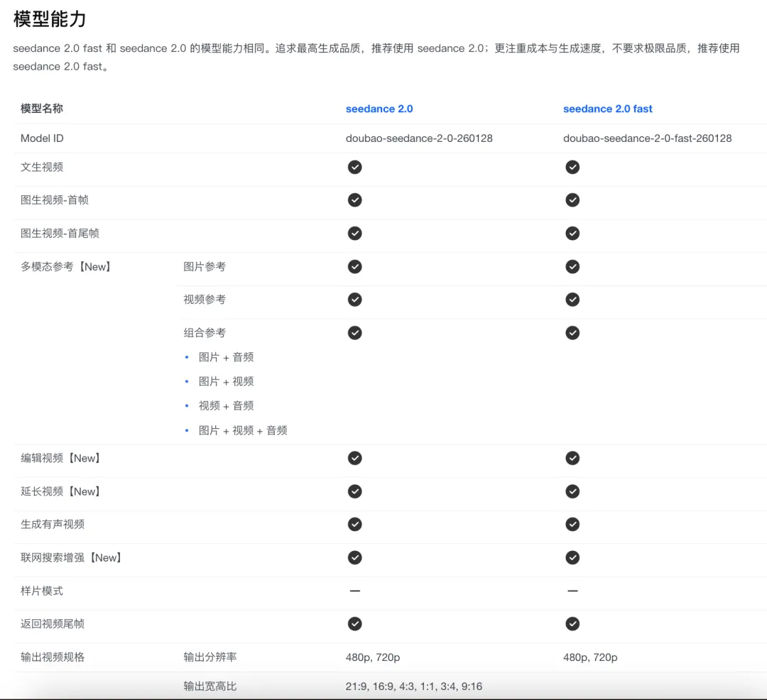The width and height of the screenshot is (767, 700).
Task: Click bullet item 图片 + 音频
Action: pyautogui.click(x=226, y=357)
